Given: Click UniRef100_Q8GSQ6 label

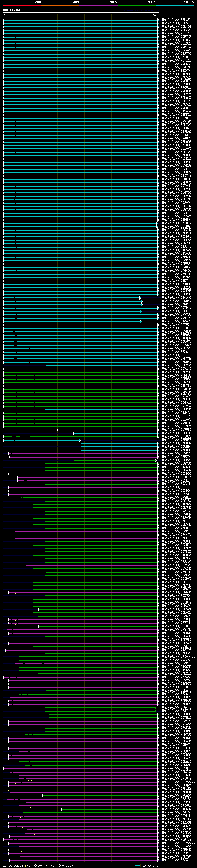Looking at the screenshot, I should [x=176, y=464].
